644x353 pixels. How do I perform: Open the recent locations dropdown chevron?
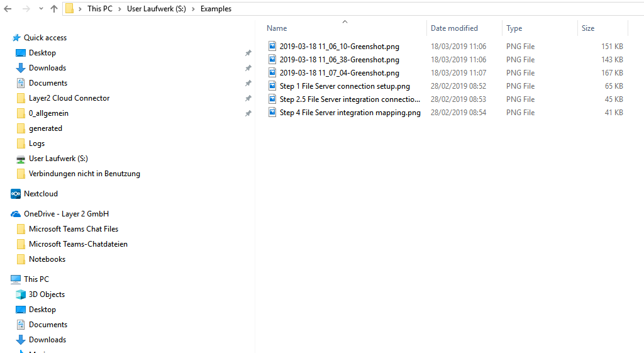click(40, 9)
